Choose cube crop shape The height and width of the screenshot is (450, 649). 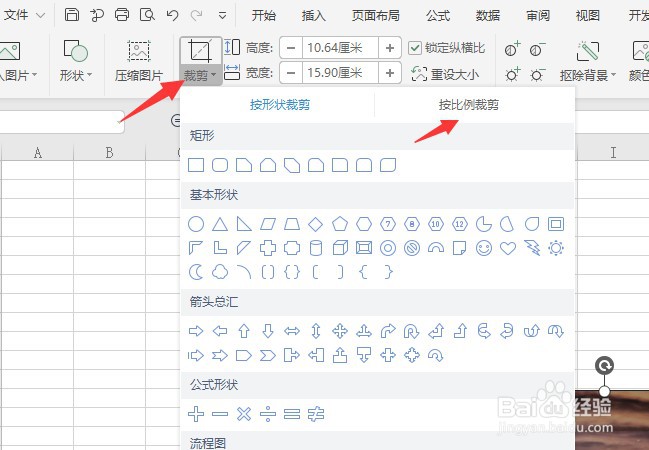point(340,248)
